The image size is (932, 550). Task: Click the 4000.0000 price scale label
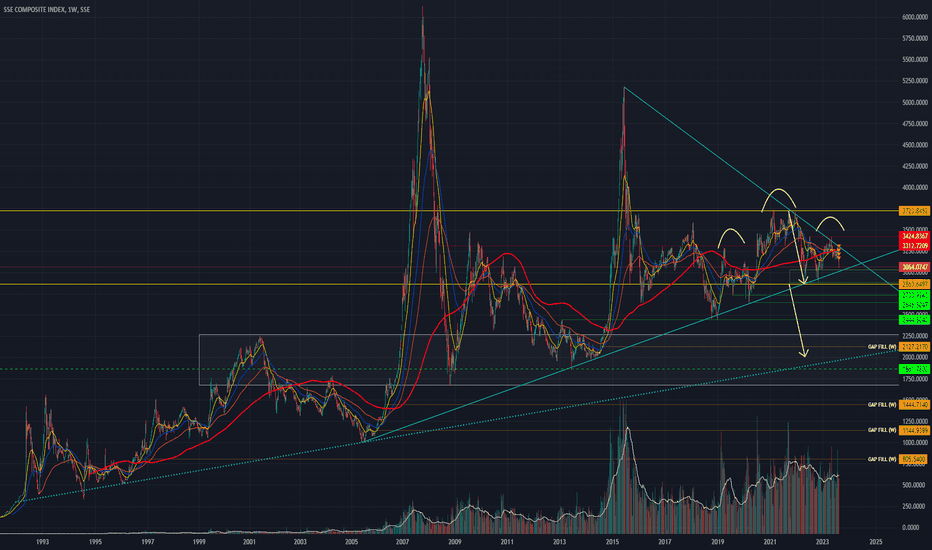click(x=915, y=187)
